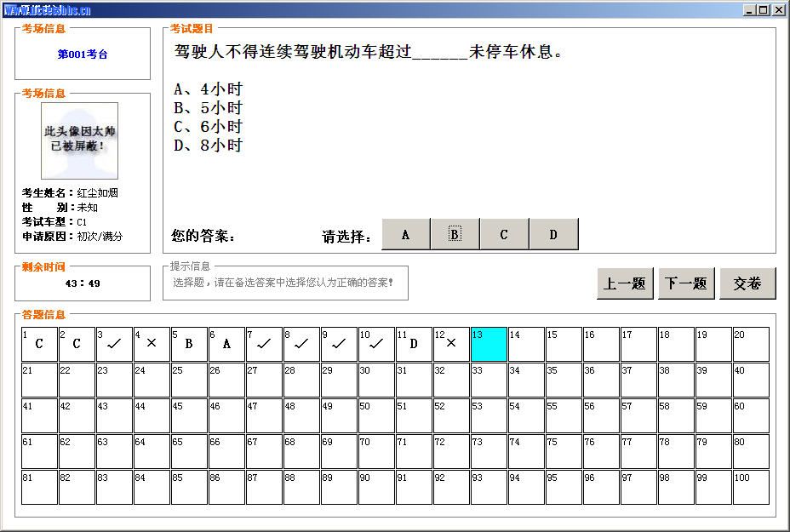This screenshot has width=790, height=532.
Task: Jump to question 95 cell
Action: point(564,487)
